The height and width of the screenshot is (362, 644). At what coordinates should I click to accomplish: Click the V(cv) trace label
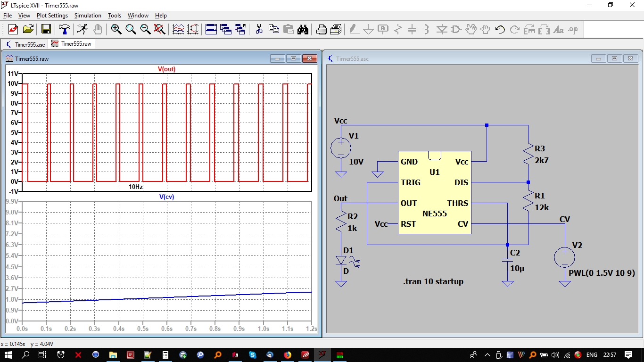tap(166, 197)
